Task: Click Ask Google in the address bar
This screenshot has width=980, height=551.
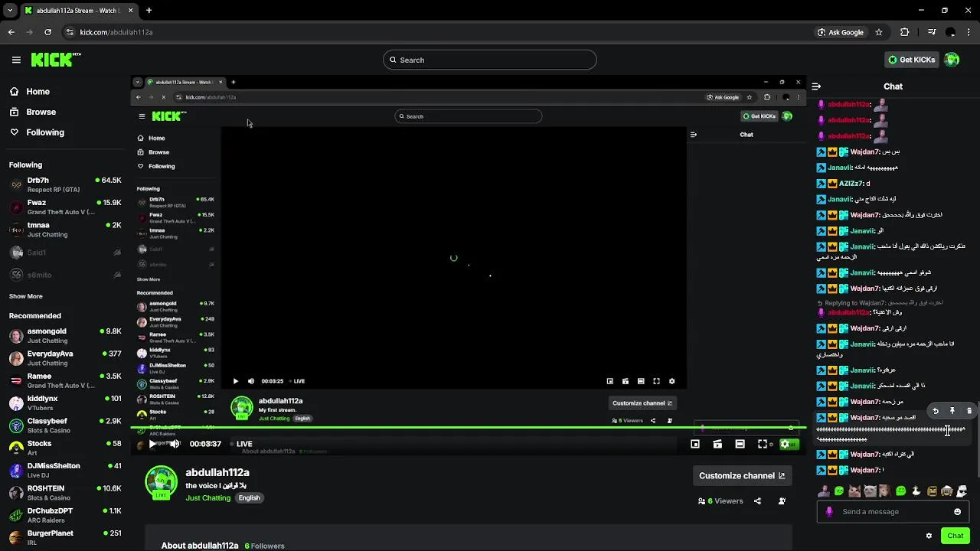Action: click(x=841, y=32)
